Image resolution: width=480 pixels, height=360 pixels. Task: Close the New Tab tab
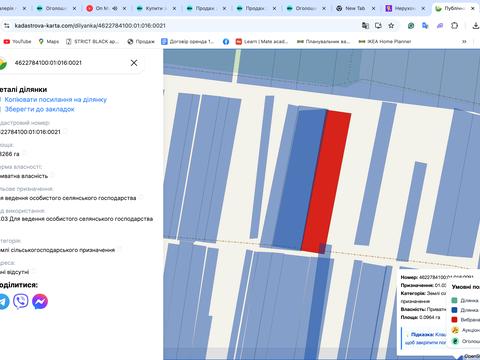373,9
